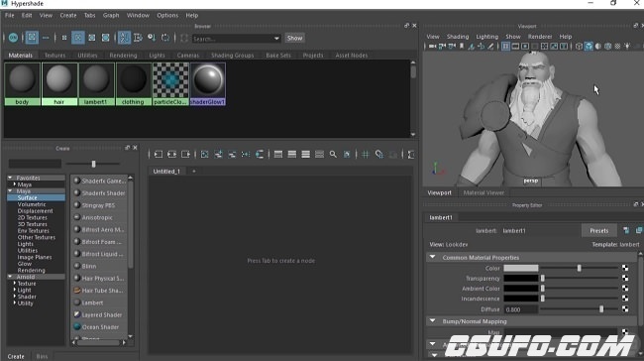
Task: Click the Browser search input field
Action: 233,39
